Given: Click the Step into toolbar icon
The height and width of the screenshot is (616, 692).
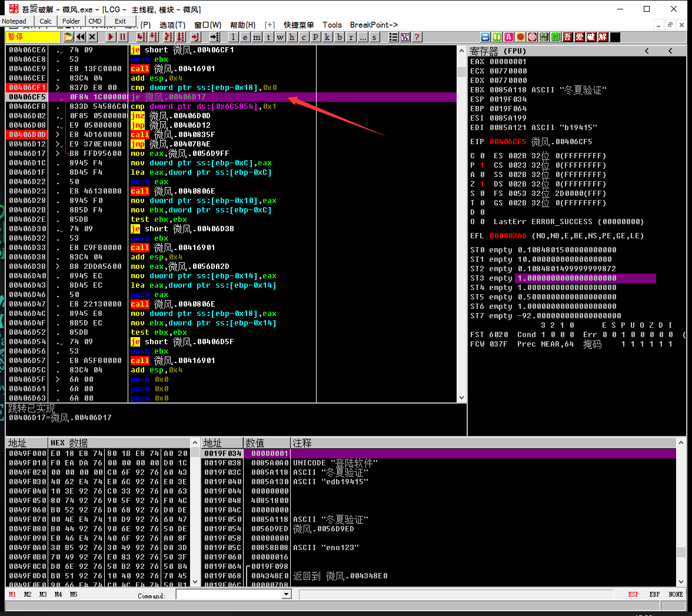Looking at the screenshot, I should click(141, 37).
